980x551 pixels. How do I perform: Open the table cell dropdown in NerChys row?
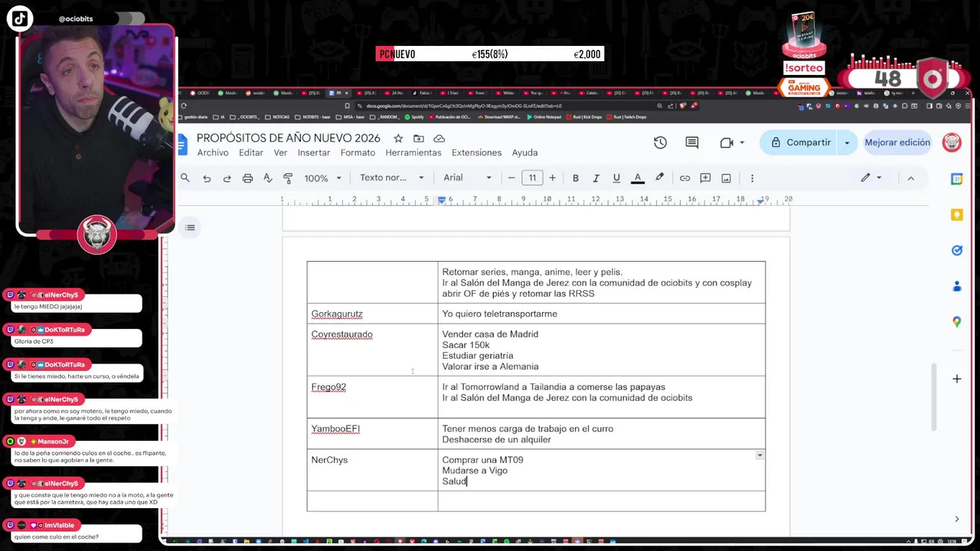click(x=759, y=455)
